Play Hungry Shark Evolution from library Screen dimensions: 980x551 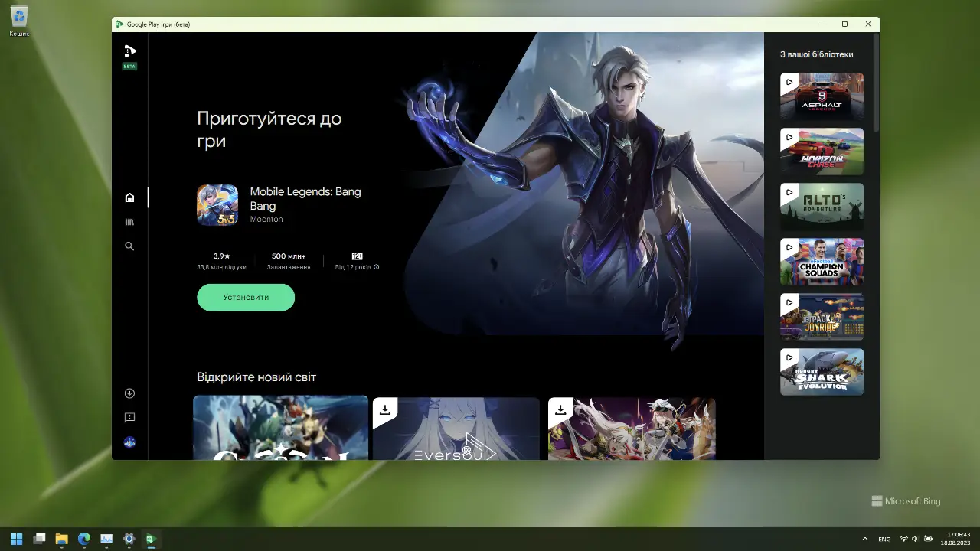tap(822, 372)
